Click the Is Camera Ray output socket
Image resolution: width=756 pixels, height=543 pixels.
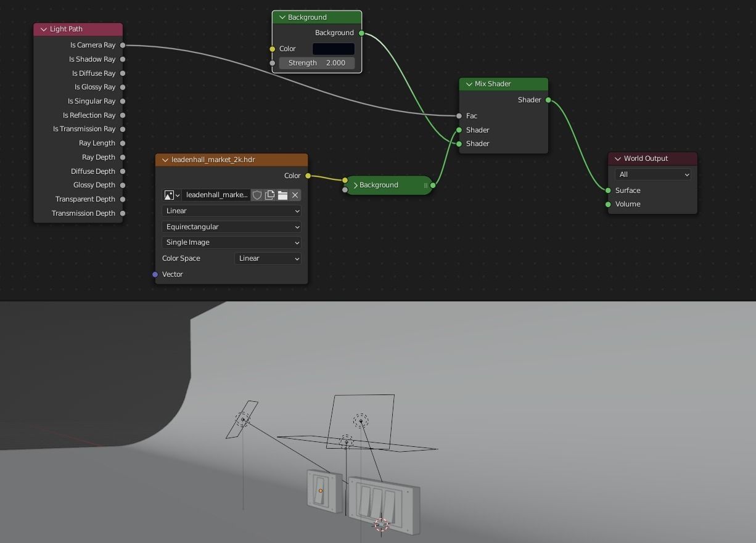coord(123,45)
